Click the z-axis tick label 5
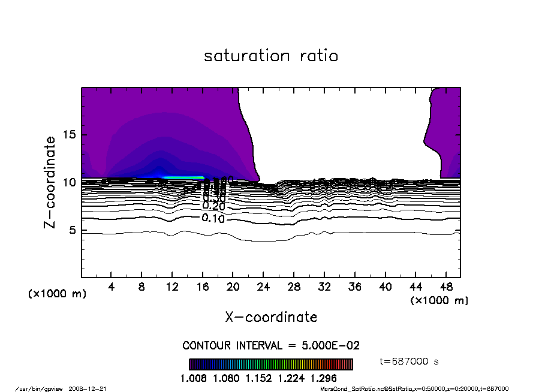 [x=71, y=230]
